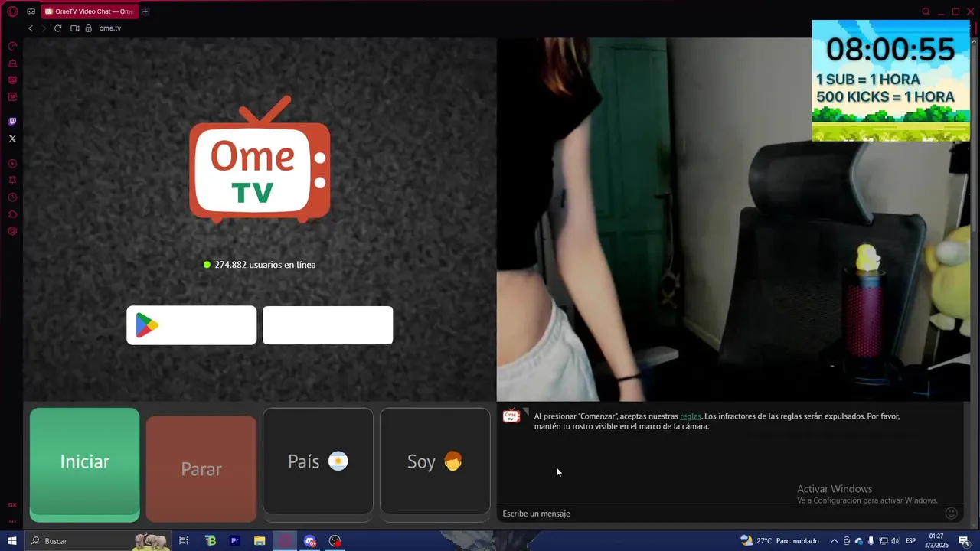Open browser search magnifier icon
Viewport: 980px width, 551px height.
tap(926, 11)
